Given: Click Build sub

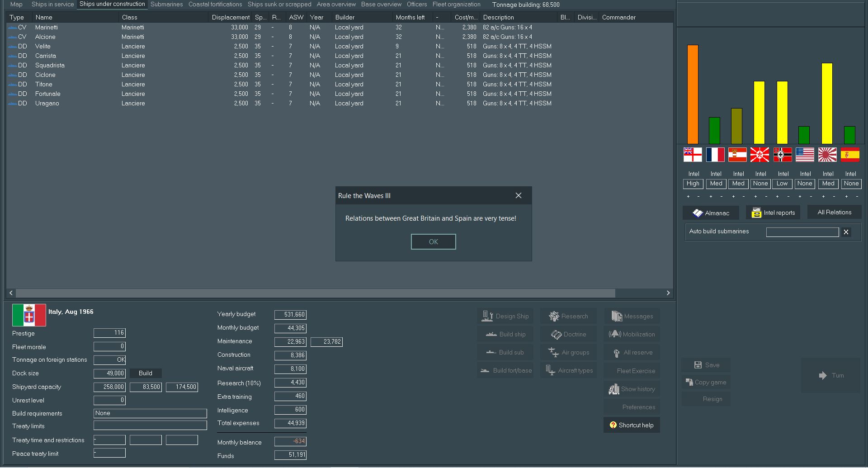Looking at the screenshot, I should (505, 352).
